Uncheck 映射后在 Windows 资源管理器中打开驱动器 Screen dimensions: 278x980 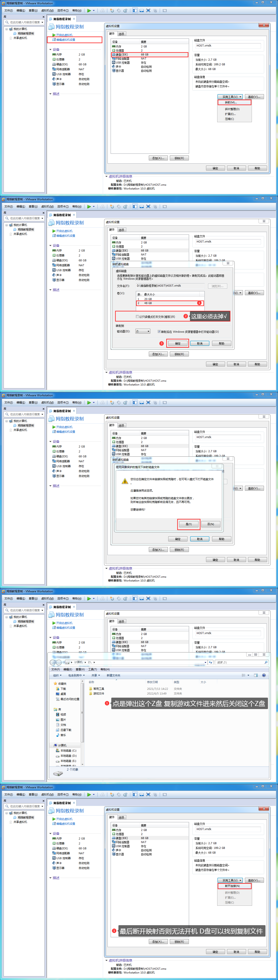159,331
